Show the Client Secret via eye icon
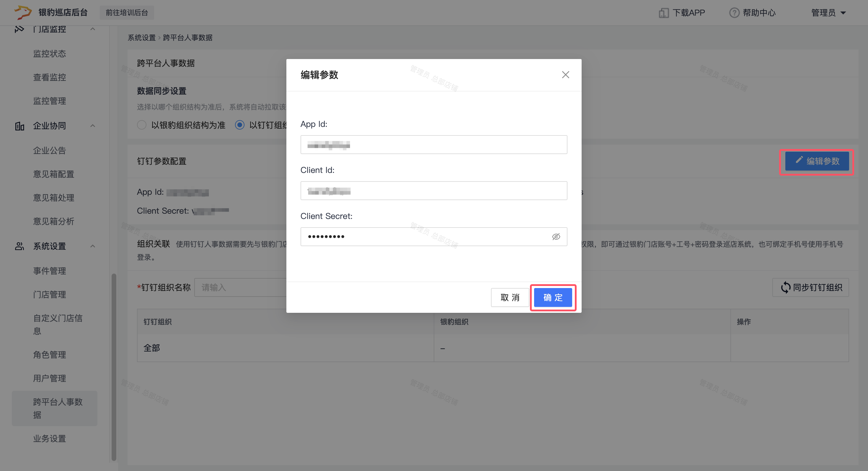This screenshot has height=471, width=868. 556,237
